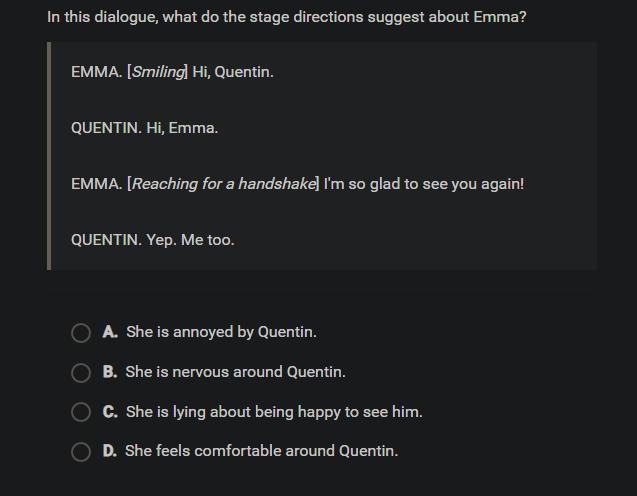Click Quentin's line "Yep. Me too."
This screenshot has width=637, height=496.
point(190,240)
